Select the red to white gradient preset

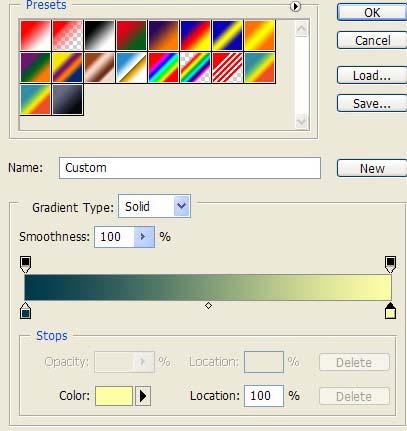coord(35,36)
